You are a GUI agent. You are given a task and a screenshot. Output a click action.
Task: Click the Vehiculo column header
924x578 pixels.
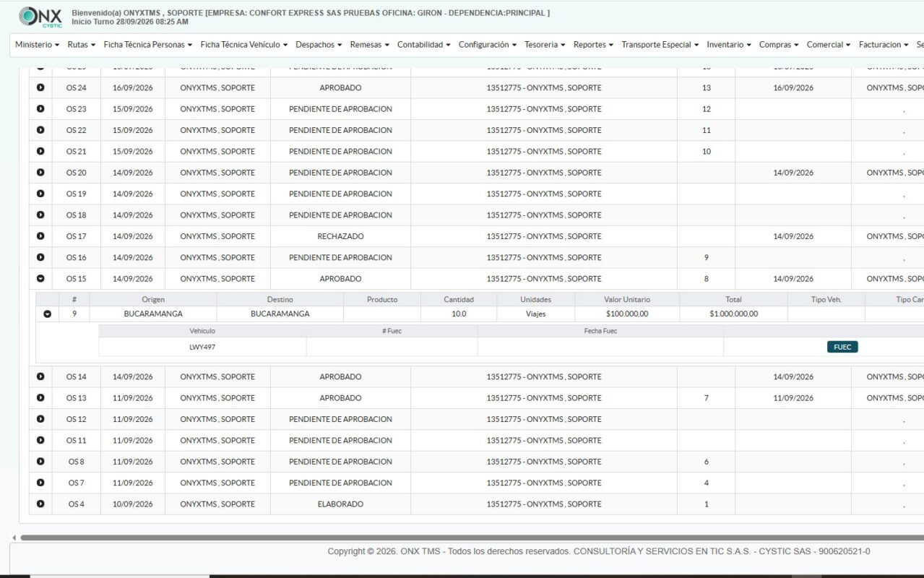[x=202, y=331]
